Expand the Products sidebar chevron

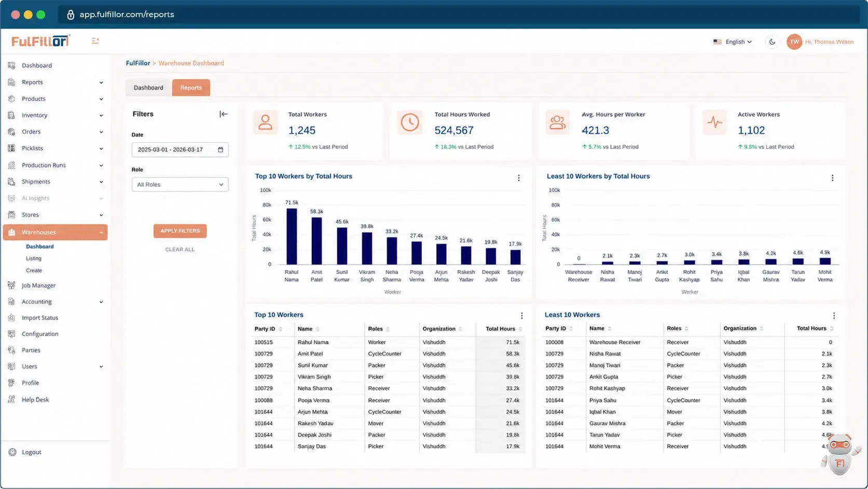pos(101,99)
